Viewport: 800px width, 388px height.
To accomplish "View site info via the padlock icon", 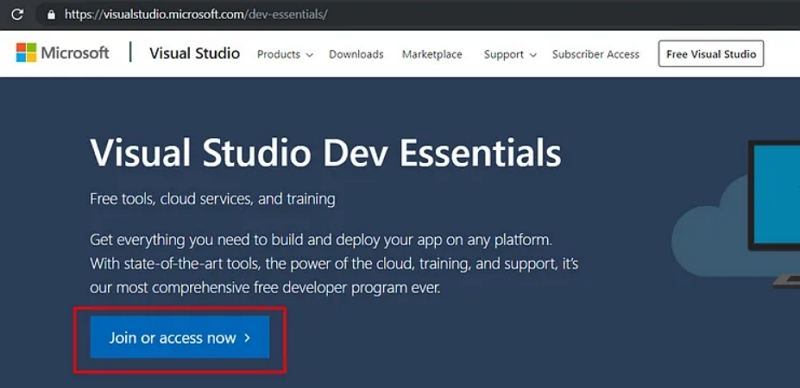I will coord(51,14).
